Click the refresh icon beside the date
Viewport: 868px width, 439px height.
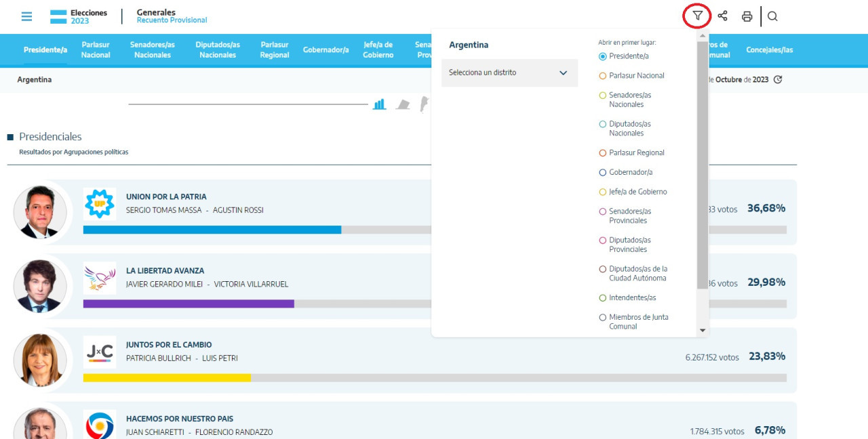(778, 79)
